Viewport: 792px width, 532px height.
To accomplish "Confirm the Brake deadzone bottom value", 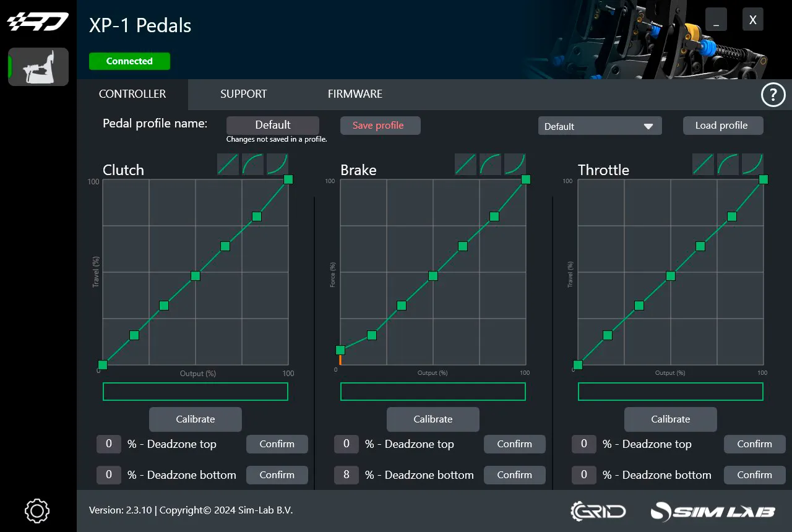I will tap(514, 475).
